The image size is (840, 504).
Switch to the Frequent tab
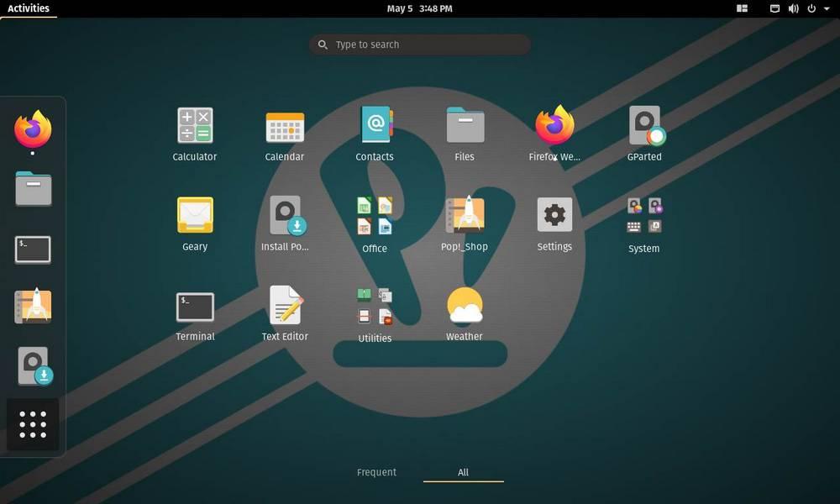(x=376, y=472)
